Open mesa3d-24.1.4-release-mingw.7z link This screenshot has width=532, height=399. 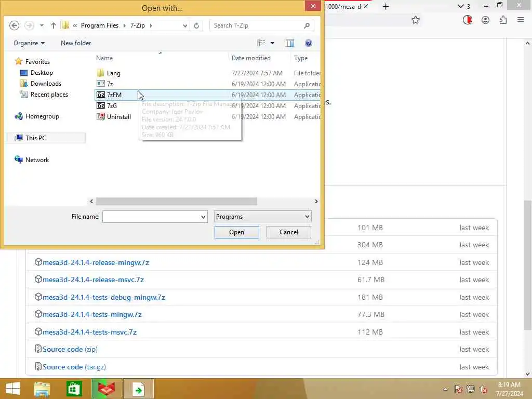coord(96,262)
